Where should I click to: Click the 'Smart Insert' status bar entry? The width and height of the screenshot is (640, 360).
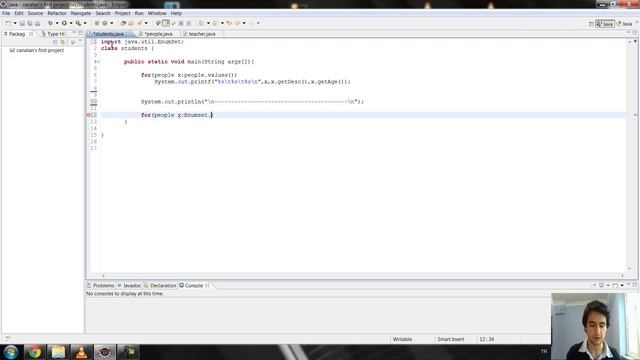tap(451, 339)
